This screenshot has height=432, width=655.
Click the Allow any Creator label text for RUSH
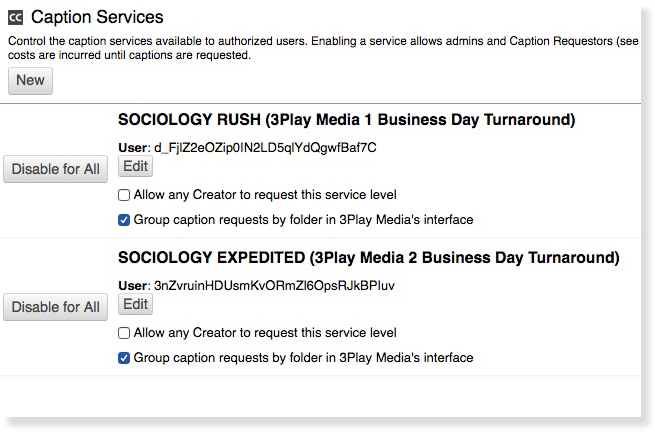(x=265, y=195)
